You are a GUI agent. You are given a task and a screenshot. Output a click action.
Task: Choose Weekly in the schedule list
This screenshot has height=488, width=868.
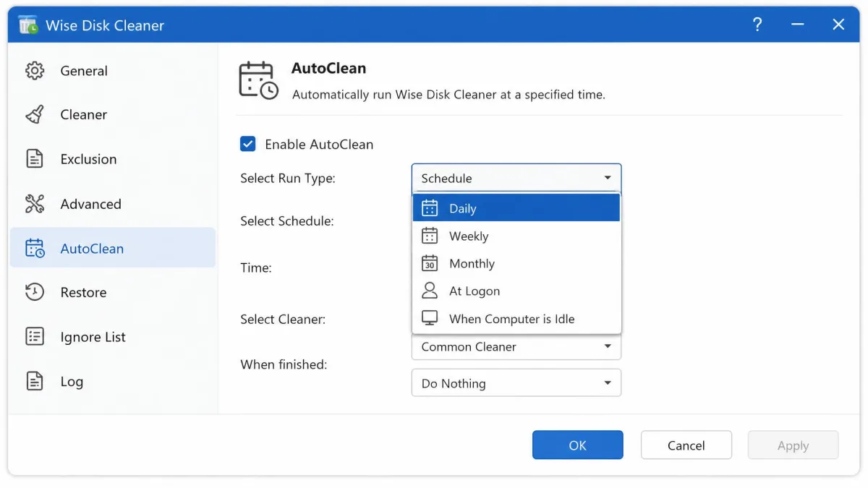(516, 236)
